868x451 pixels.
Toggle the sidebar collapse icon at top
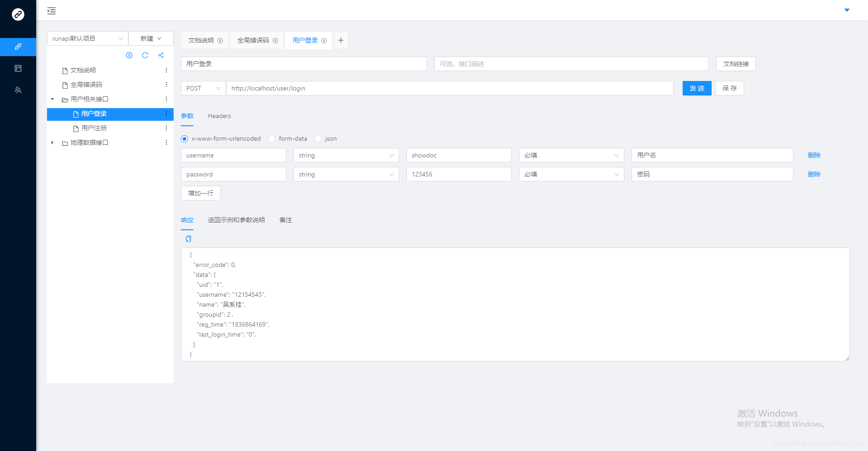(x=51, y=10)
